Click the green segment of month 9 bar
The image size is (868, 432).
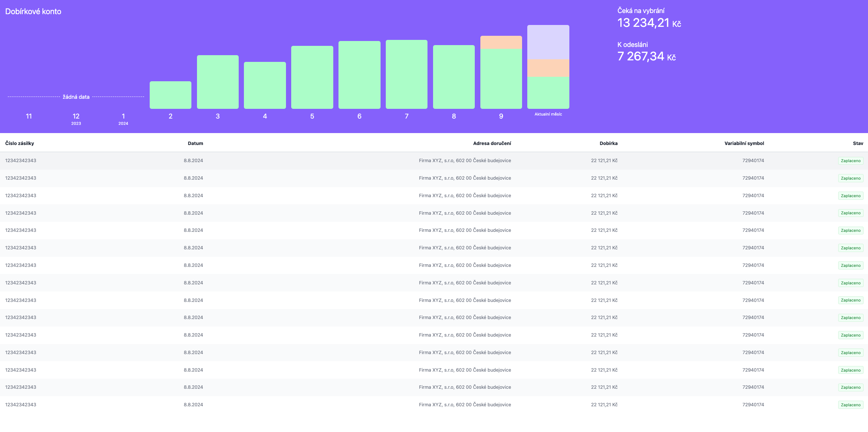pos(501,79)
